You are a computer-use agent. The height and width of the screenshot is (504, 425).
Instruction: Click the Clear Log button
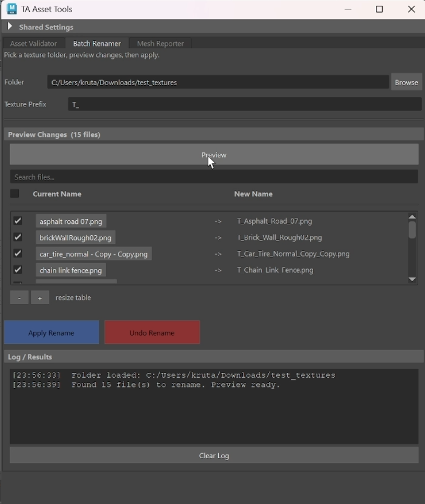pos(214,455)
